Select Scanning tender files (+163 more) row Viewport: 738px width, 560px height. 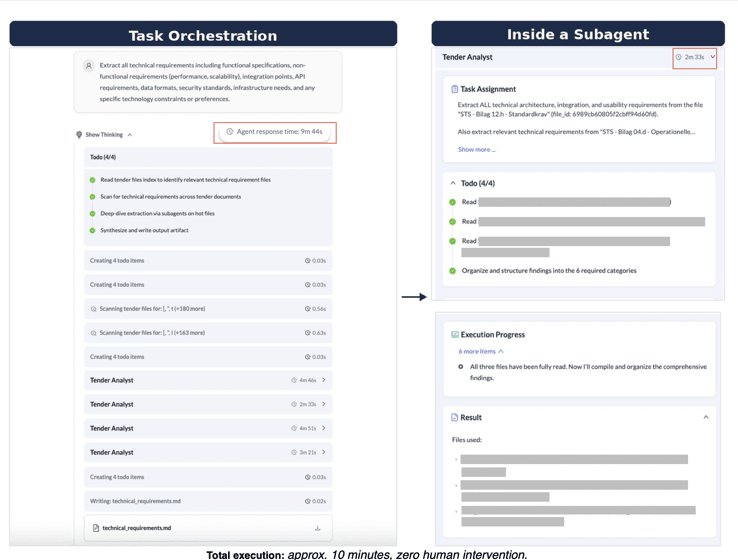pyautogui.click(x=208, y=333)
